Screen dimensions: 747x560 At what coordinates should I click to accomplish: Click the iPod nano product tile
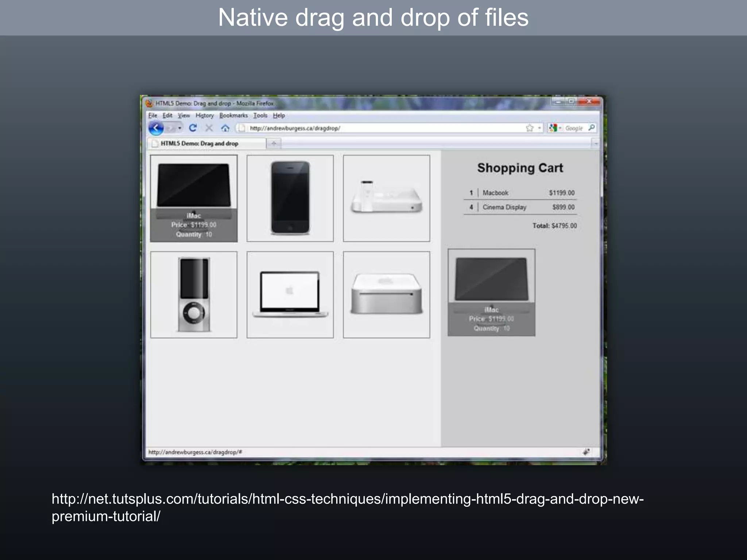pyautogui.click(x=194, y=295)
